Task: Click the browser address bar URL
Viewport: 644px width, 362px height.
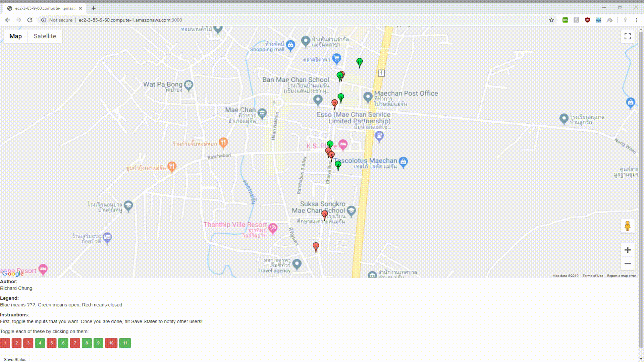Action: click(130, 20)
